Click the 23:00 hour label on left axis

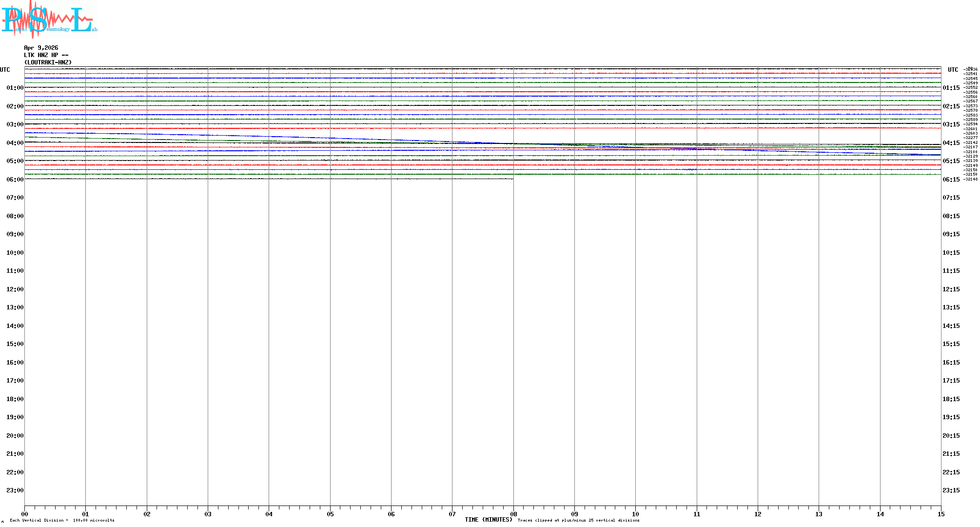click(x=15, y=490)
